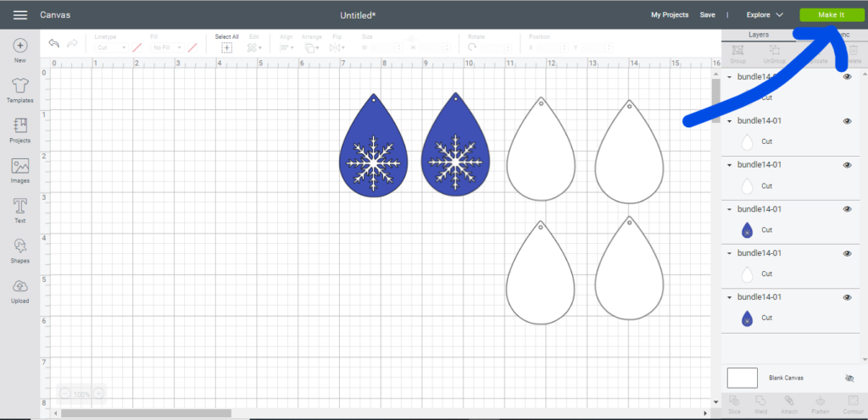This screenshot has width=868, height=420.
Task: Collapse the bottommost bundle14-01 layer arrow
Action: click(x=730, y=297)
